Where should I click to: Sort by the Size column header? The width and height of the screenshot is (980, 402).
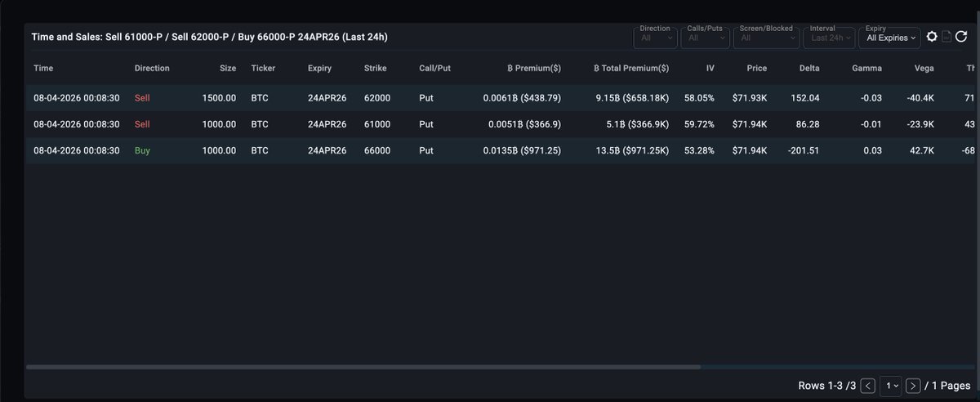pyautogui.click(x=228, y=68)
